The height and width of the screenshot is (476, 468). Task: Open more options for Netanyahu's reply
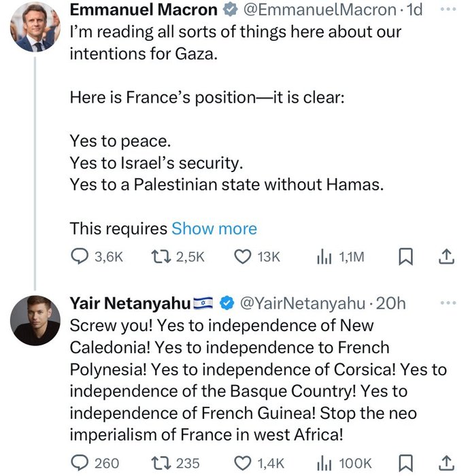coord(448,303)
